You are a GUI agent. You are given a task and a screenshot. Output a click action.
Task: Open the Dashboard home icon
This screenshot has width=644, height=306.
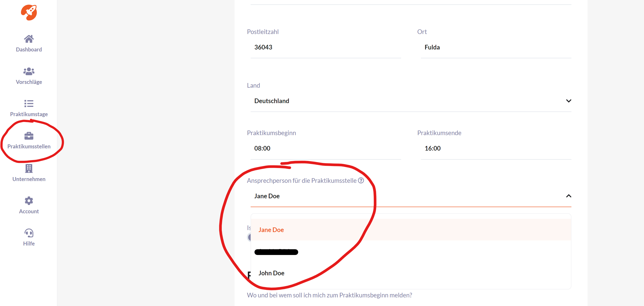29,39
